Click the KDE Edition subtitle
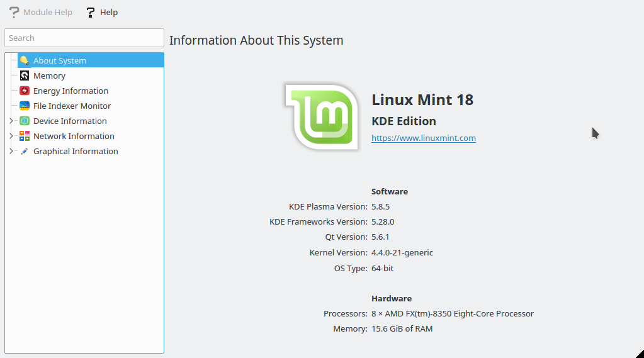Image resolution: width=644 pixels, height=358 pixels. click(x=404, y=121)
